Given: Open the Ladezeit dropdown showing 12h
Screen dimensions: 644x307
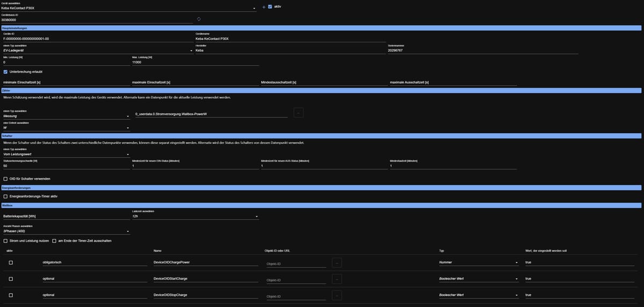Looking at the screenshot, I should [195, 216].
